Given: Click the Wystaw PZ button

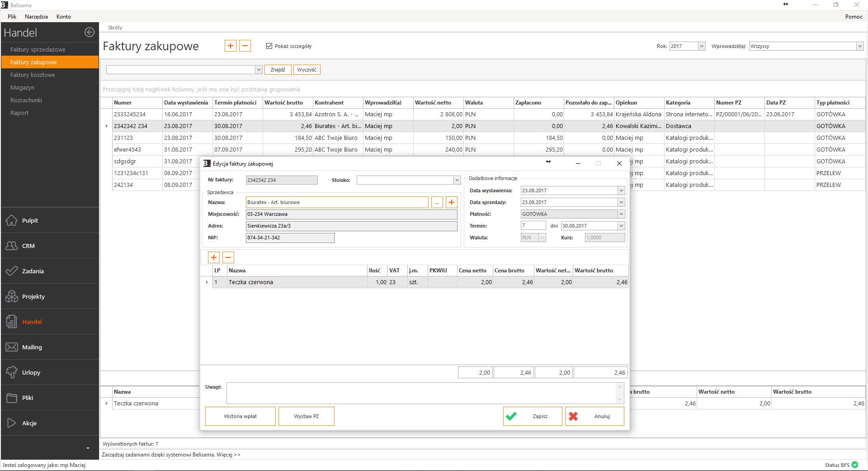Looking at the screenshot, I should (x=306, y=416).
